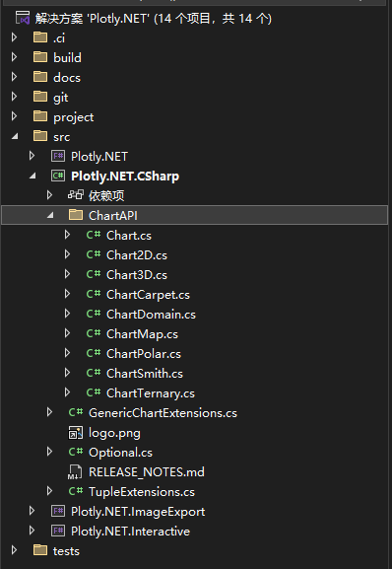Select the Chart3D.cs file name
The height and width of the screenshot is (569, 392).
pos(137,275)
